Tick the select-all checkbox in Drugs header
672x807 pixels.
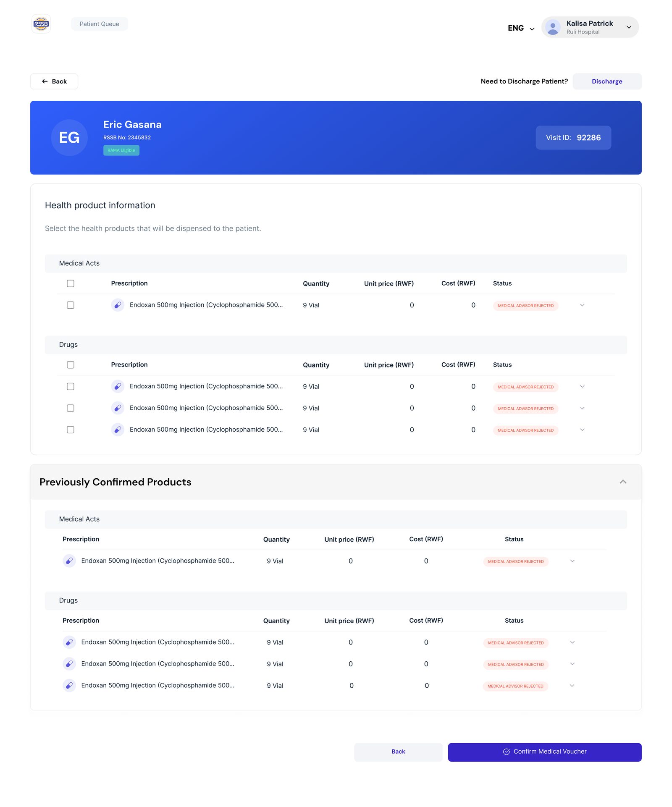pos(71,365)
